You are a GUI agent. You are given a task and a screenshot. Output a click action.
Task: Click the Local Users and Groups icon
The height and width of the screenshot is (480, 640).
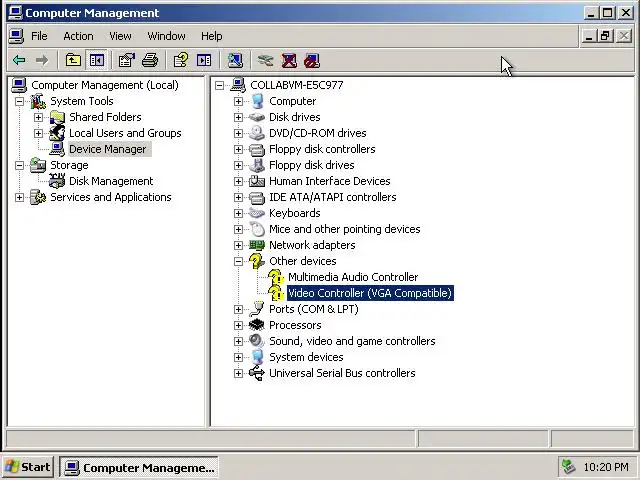(57, 133)
